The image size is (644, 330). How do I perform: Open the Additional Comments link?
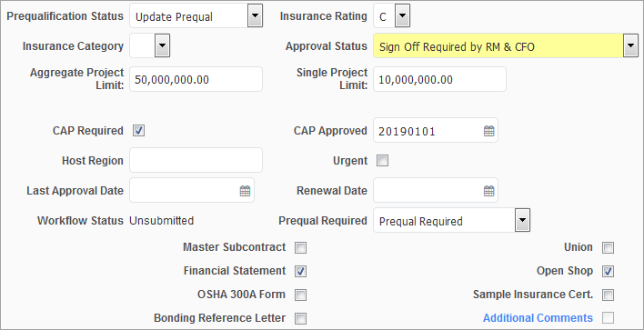coord(538,318)
